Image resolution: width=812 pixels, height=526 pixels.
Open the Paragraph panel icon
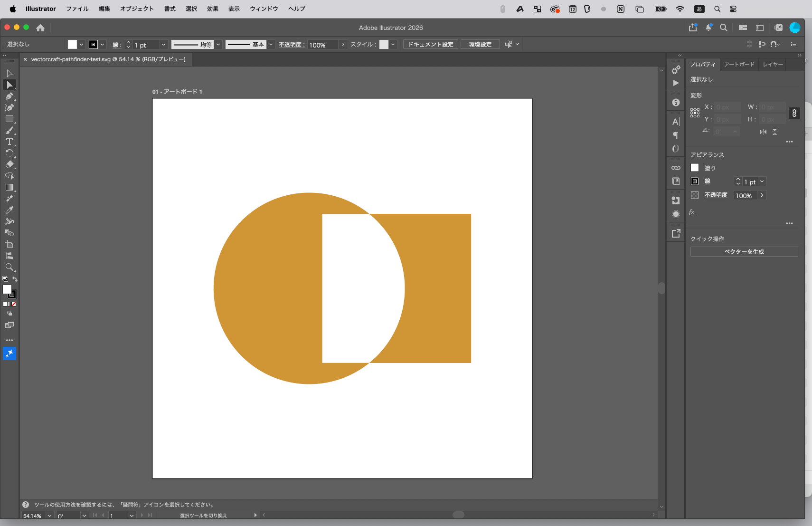pos(676,135)
